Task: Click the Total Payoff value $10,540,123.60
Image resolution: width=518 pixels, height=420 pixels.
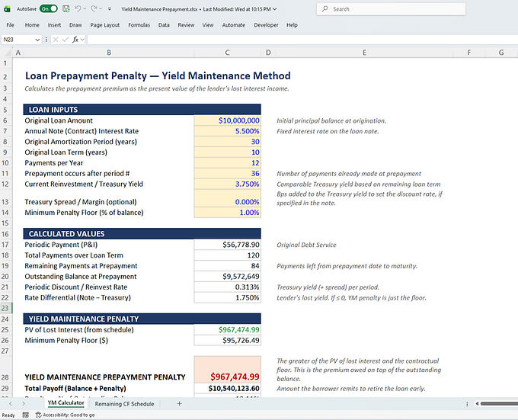Action: click(228, 388)
